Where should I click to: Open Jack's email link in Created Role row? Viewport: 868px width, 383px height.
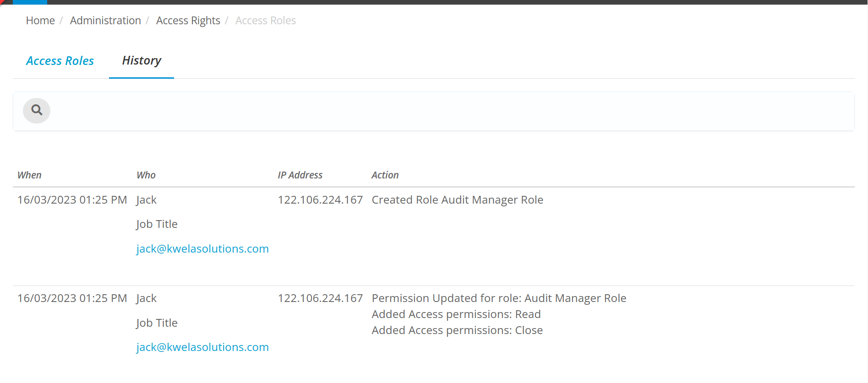click(202, 249)
